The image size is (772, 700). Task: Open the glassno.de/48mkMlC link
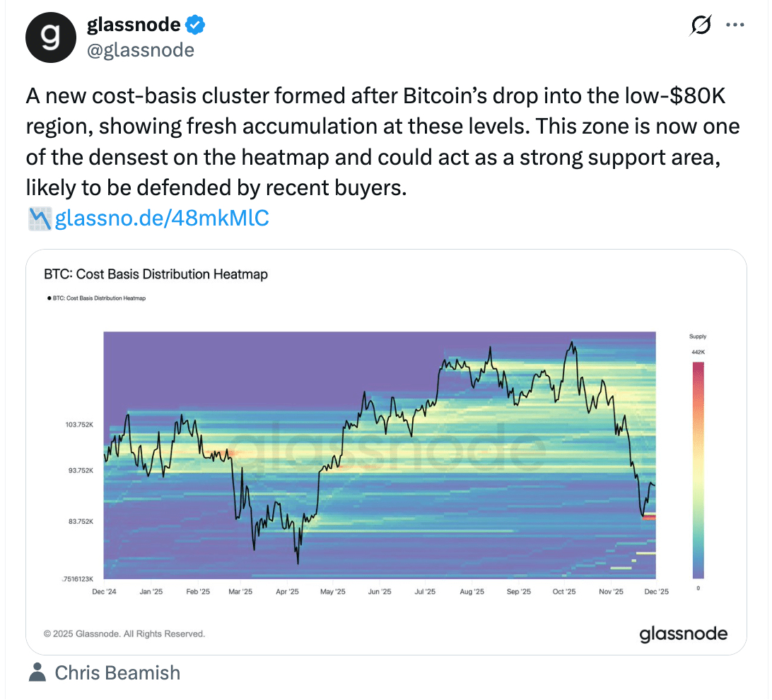162,218
